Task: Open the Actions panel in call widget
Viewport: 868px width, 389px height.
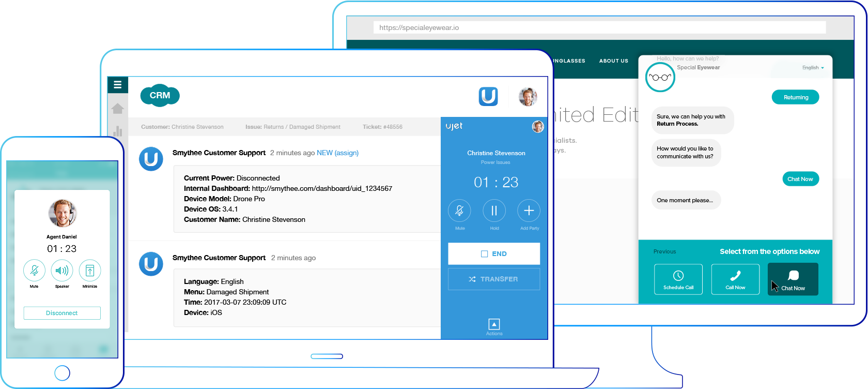Action: pos(494,325)
